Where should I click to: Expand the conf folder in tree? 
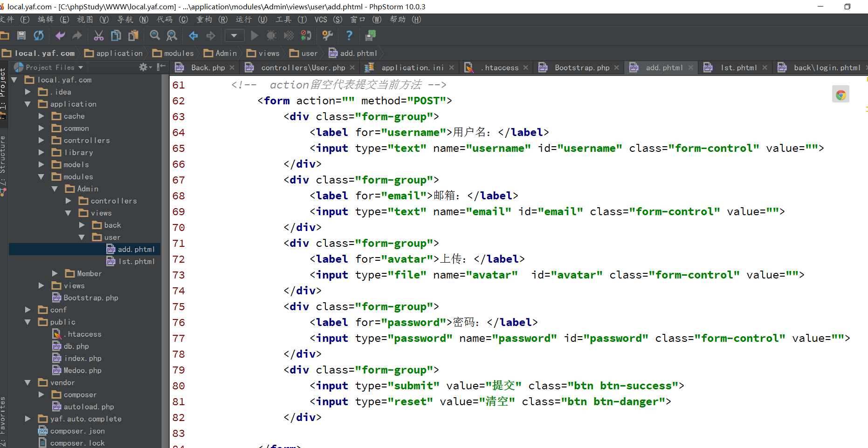(x=28, y=310)
